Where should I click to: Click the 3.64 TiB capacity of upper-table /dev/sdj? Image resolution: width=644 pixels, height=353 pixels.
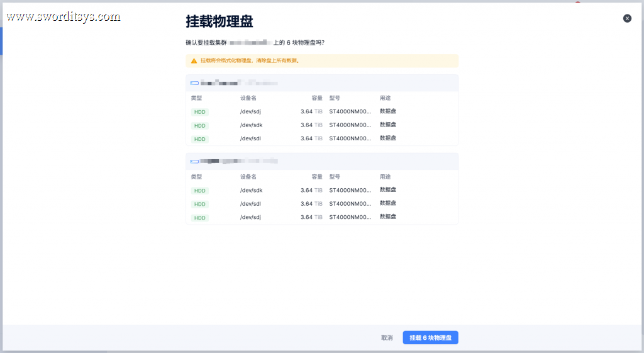pyautogui.click(x=311, y=111)
